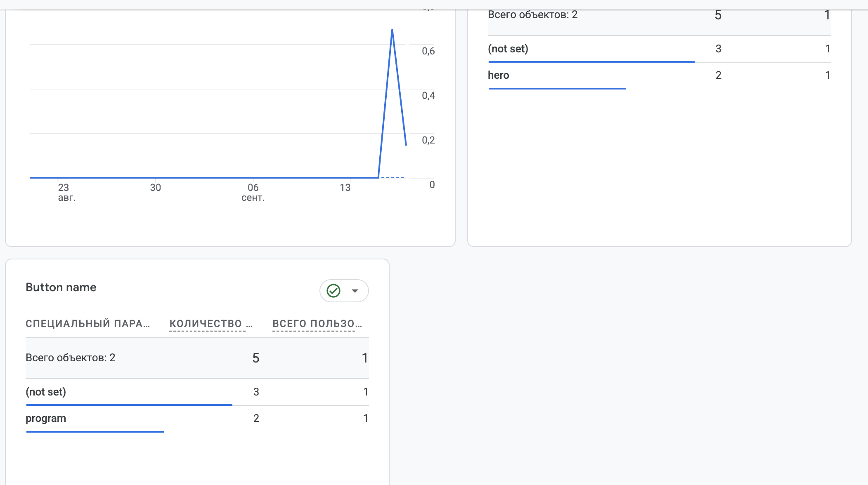Click the hero row in the upper table
Viewport: 868px width, 485px height.
click(660, 75)
